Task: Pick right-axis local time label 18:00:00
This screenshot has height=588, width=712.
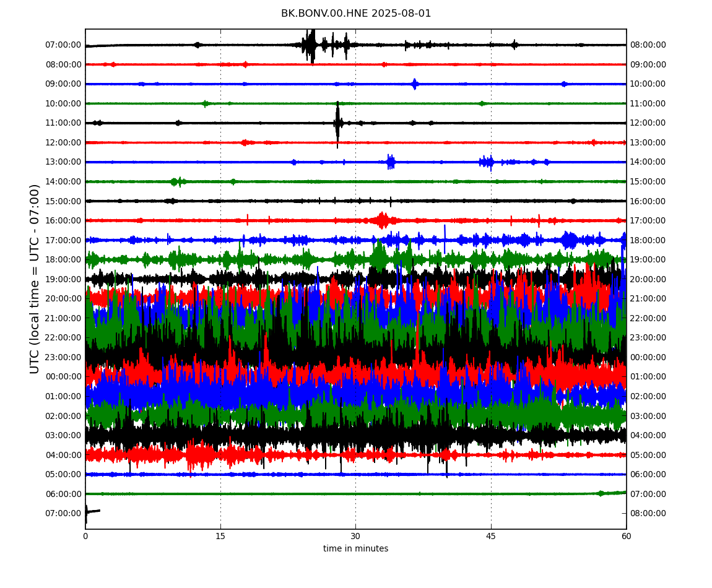Action: coord(648,240)
